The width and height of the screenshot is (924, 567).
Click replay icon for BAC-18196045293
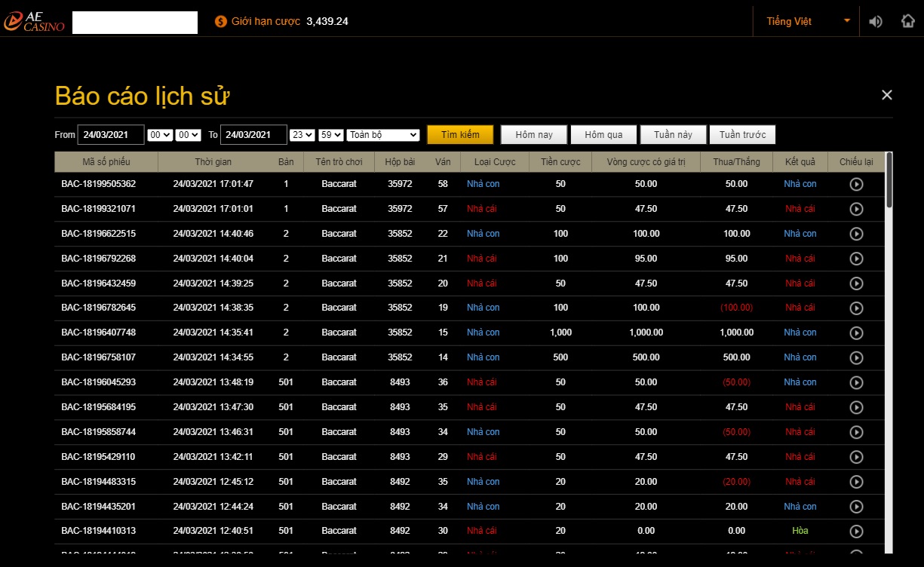[856, 382]
